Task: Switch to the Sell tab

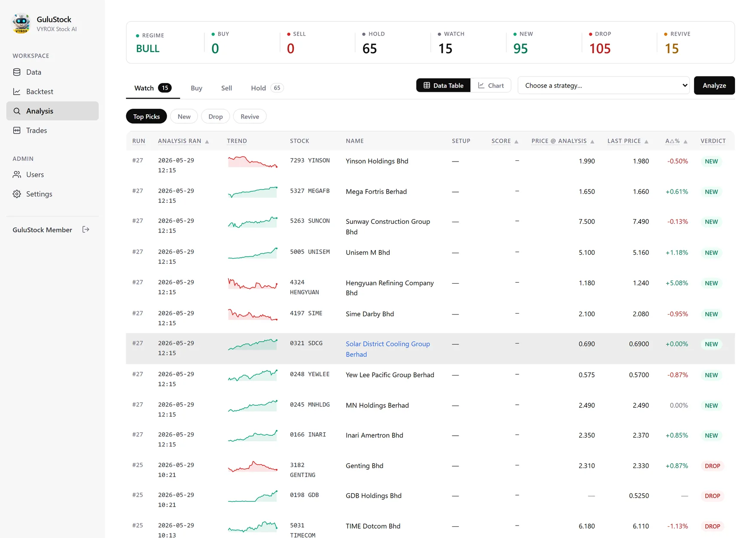Action: [x=226, y=88]
